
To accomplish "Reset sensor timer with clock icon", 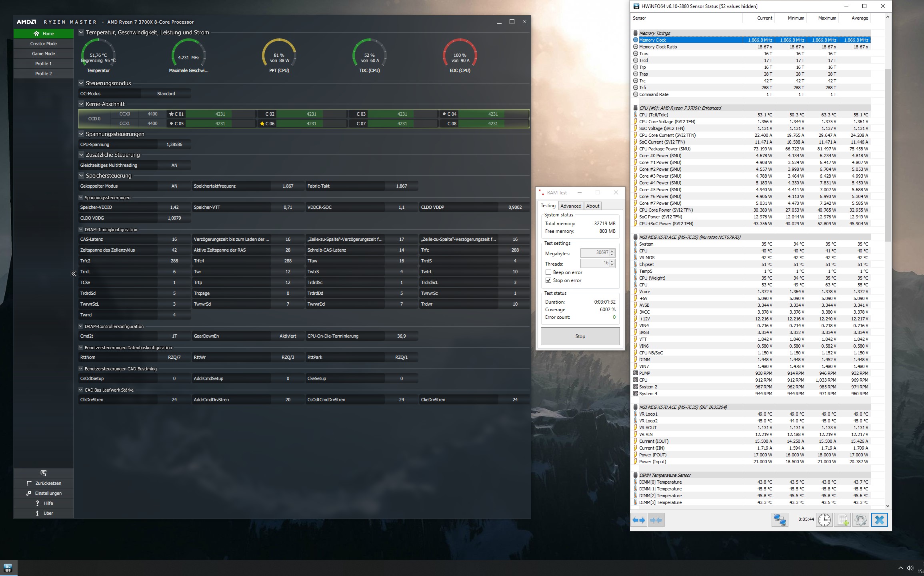I will [824, 520].
